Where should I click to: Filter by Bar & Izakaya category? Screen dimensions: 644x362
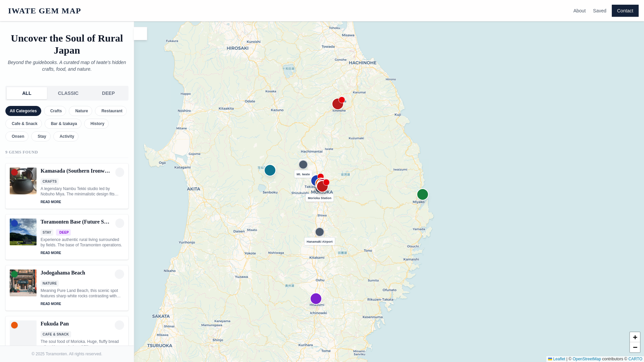click(63, 124)
